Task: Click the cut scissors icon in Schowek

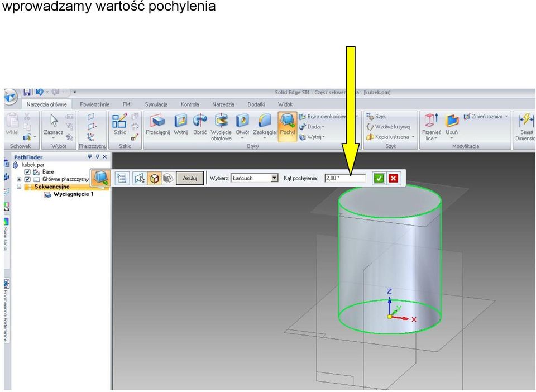Action: (x=27, y=117)
